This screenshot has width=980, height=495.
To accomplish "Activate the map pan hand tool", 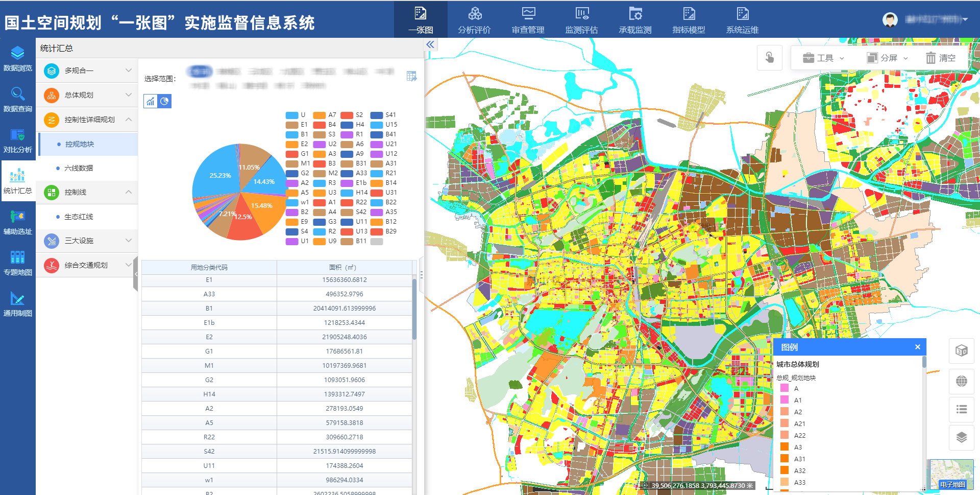I will (x=770, y=57).
